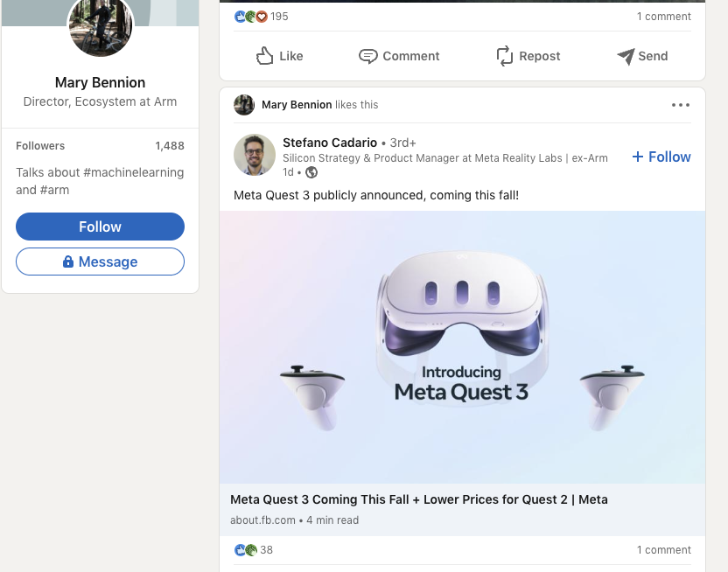Open the three-dot post options menu
Viewport: 728px width, 572px height.
tap(681, 105)
